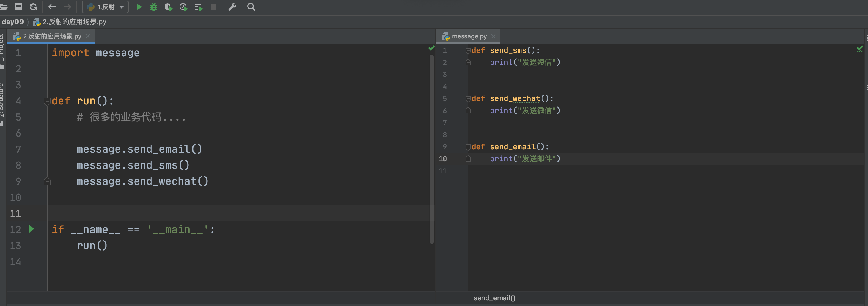Click the fold end marker at send_wechat() line
The width and height of the screenshot is (868, 306).
click(47, 181)
